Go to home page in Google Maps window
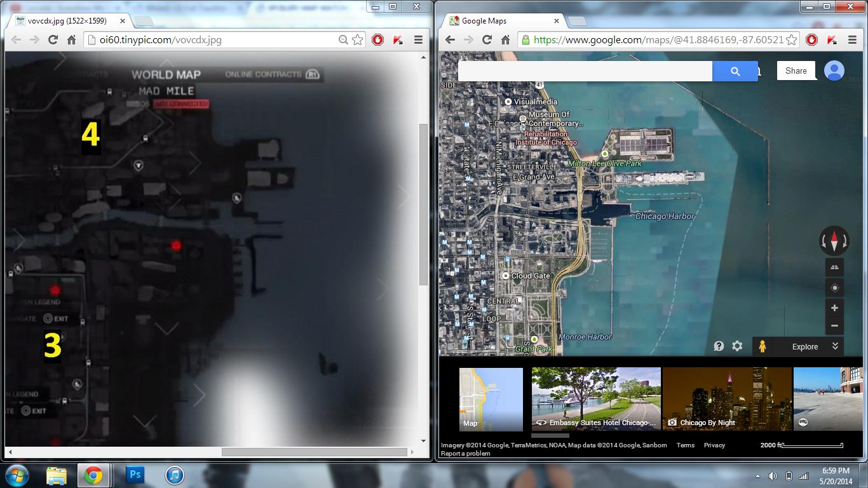 click(x=505, y=39)
